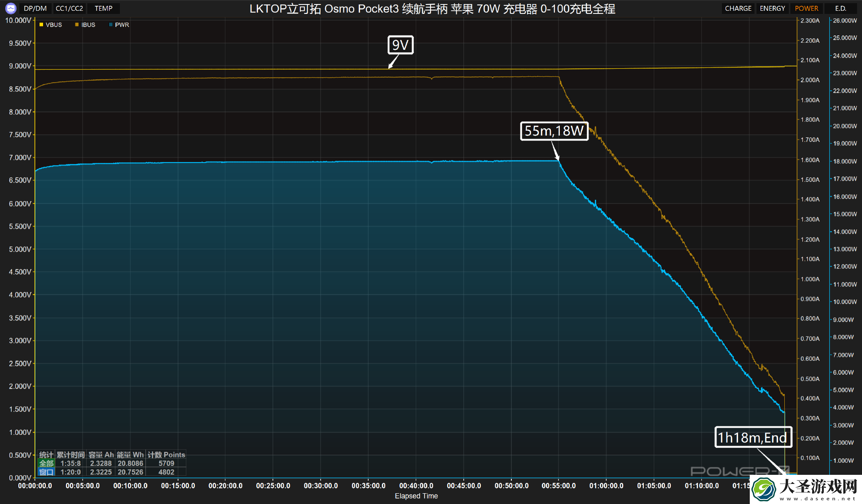This screenshot has width=862, height=504.
Task: Click the 20.7526 window energy value
Action: [130, 472]
